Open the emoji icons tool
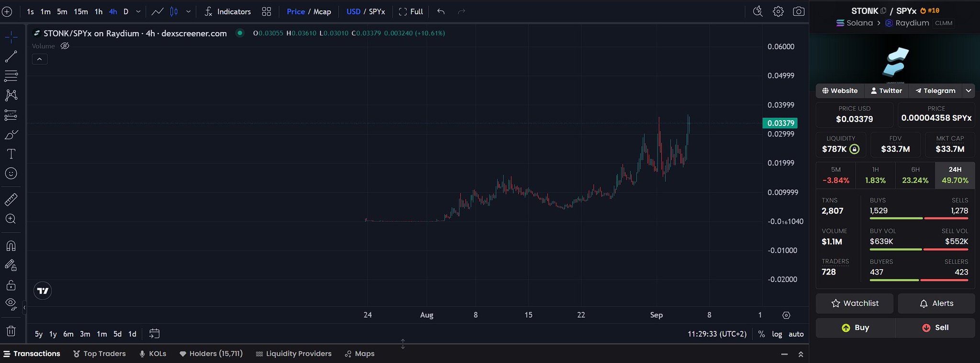Image resolution: width=980 pixels, height=363 pixels. 11,173
